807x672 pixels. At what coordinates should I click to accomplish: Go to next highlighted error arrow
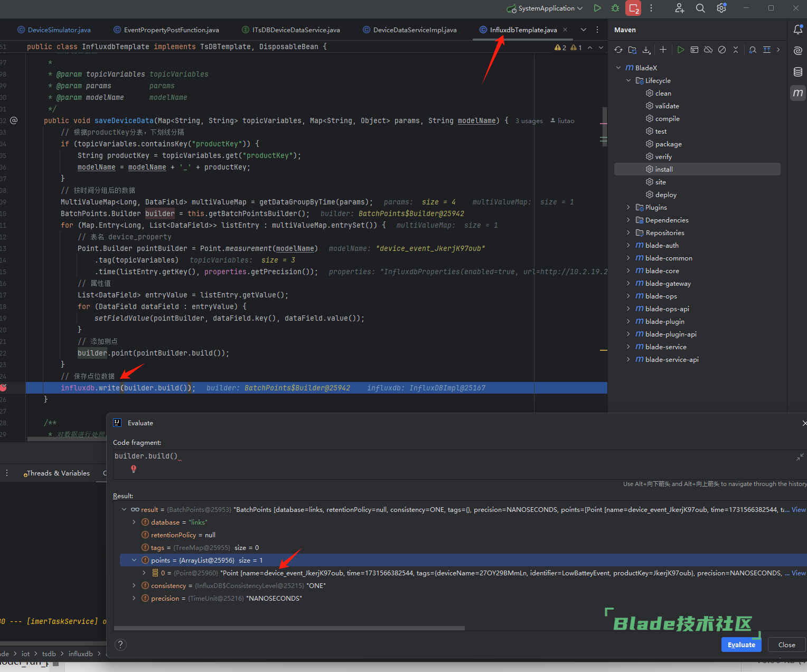point(601,48)
